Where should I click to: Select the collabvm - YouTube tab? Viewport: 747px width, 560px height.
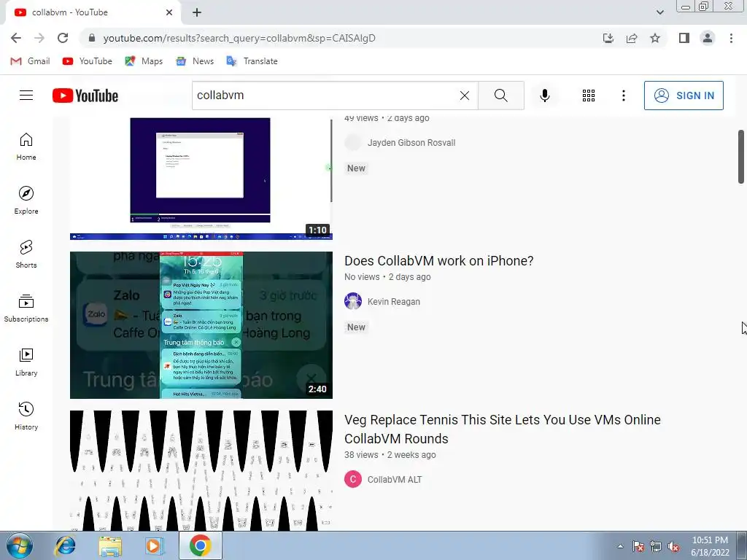(93, 12)
